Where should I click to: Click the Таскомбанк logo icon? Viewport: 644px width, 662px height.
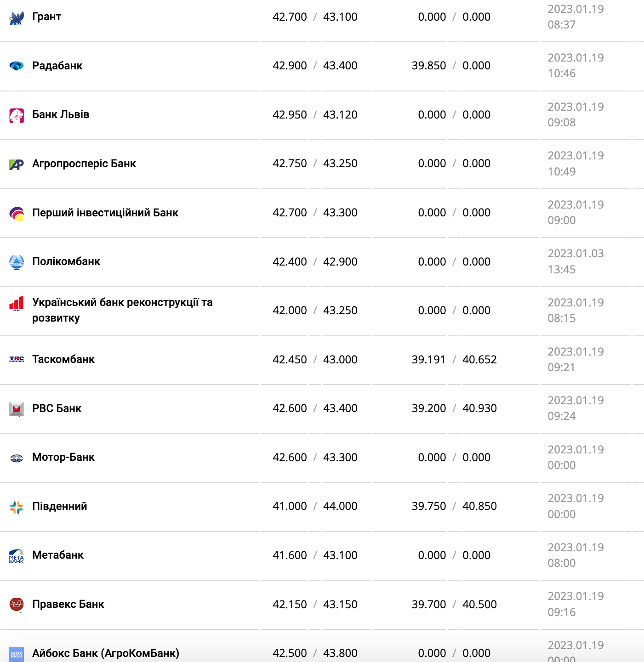(x=17, y=359)
